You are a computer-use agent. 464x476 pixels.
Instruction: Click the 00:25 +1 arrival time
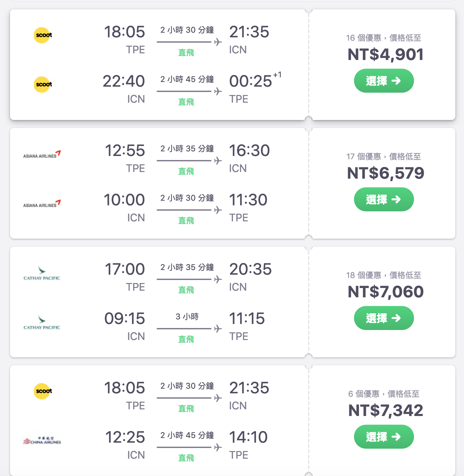point(255,81)
